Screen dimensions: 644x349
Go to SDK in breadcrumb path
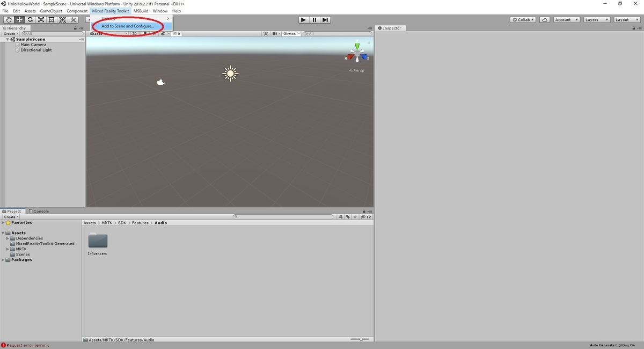click(122, 223)
